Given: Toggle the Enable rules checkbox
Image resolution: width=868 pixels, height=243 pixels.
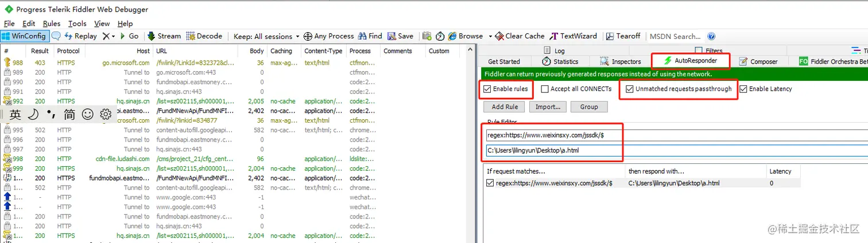Looking at the screenshot, I should 487,89.
